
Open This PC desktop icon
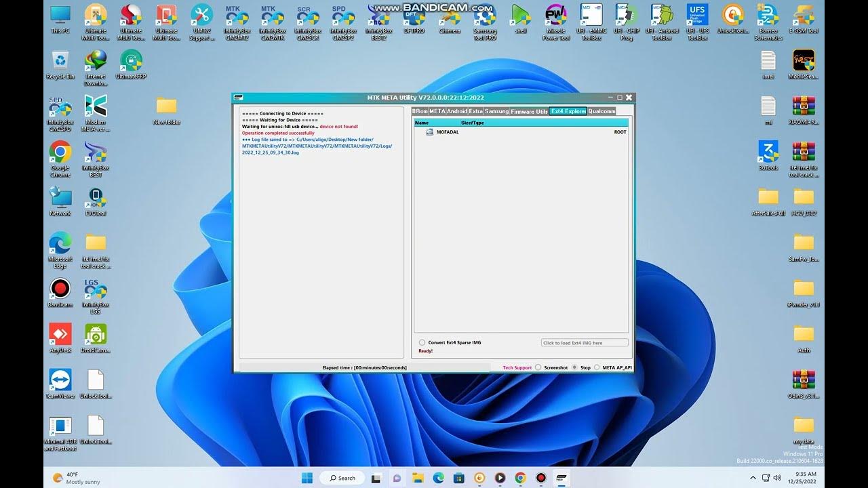pyautogui.click(x=60, y=20)
